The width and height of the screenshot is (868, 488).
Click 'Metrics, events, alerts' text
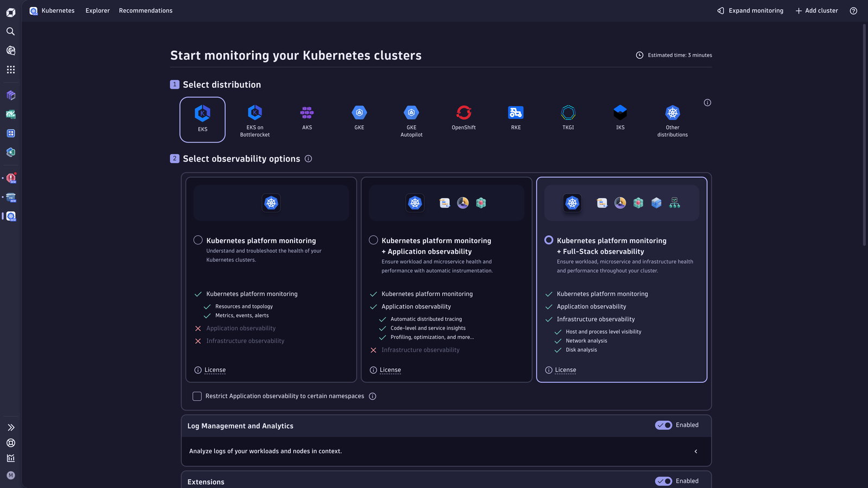coord(242,316)
